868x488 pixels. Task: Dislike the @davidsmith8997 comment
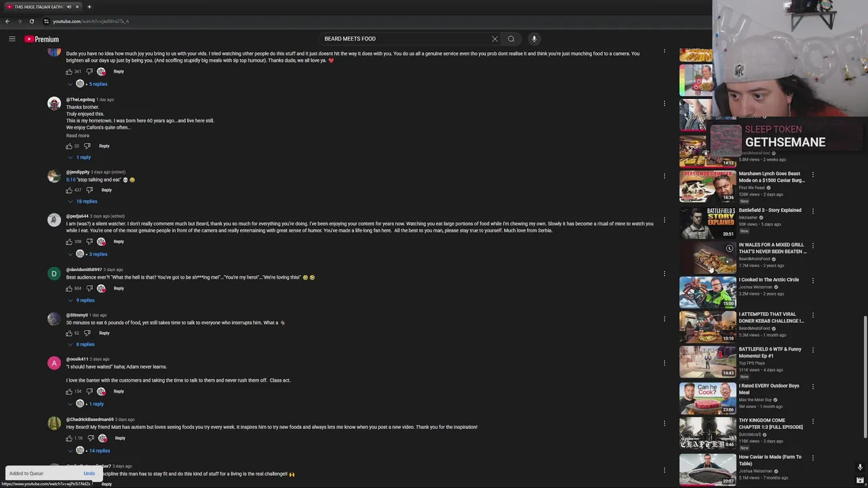pyautogui.click(x=89, y=289)
